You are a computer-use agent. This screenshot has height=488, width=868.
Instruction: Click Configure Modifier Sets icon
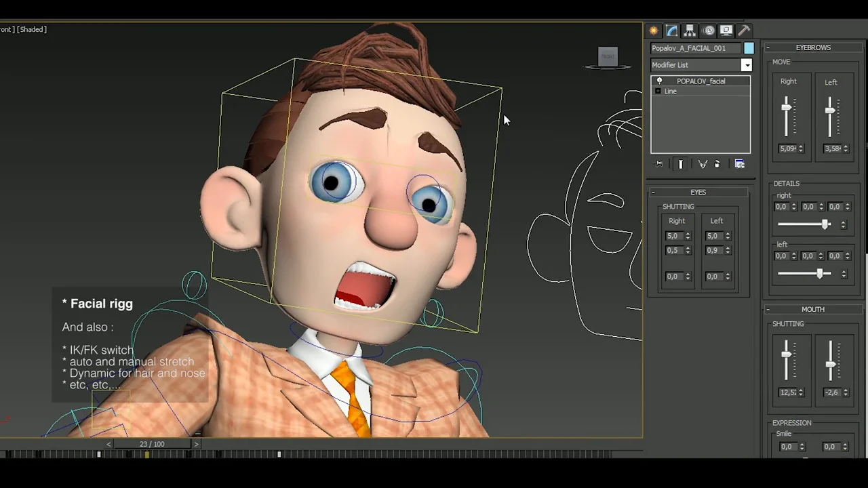740,164
